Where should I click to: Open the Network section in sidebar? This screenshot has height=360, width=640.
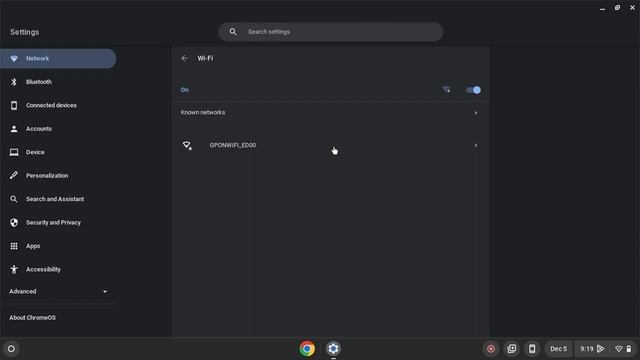point(58,58)
